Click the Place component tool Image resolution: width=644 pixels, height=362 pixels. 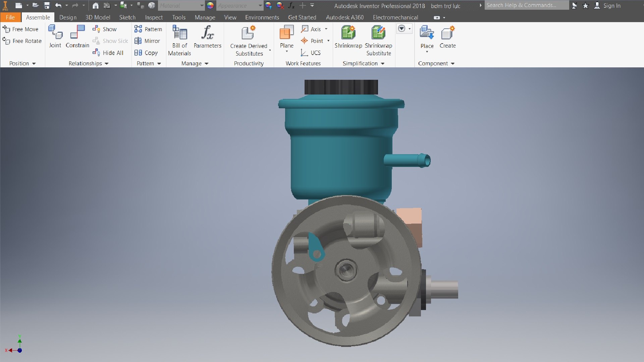pyautogui.click(x=427, y=39)
